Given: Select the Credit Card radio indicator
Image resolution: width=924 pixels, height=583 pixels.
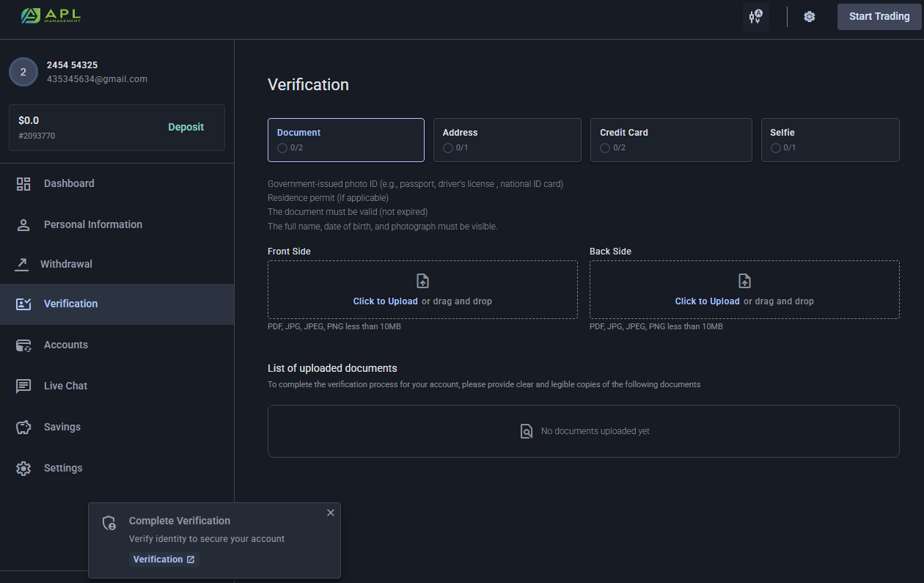Looking at the screenshot, I should point(605,148).
